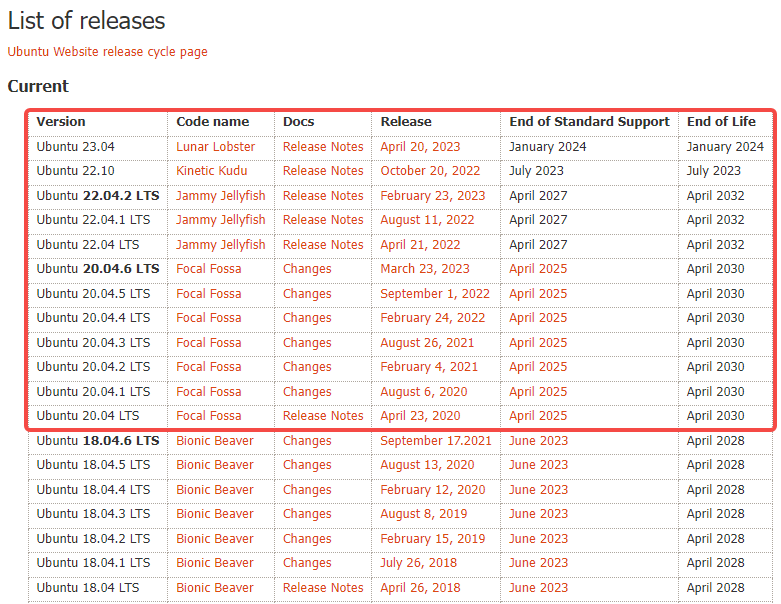This screenshot has width=781, height=604.
Task: Open Changes link for Ubuntu 20.04.1 LTS
Action: (x=307, y=392)
